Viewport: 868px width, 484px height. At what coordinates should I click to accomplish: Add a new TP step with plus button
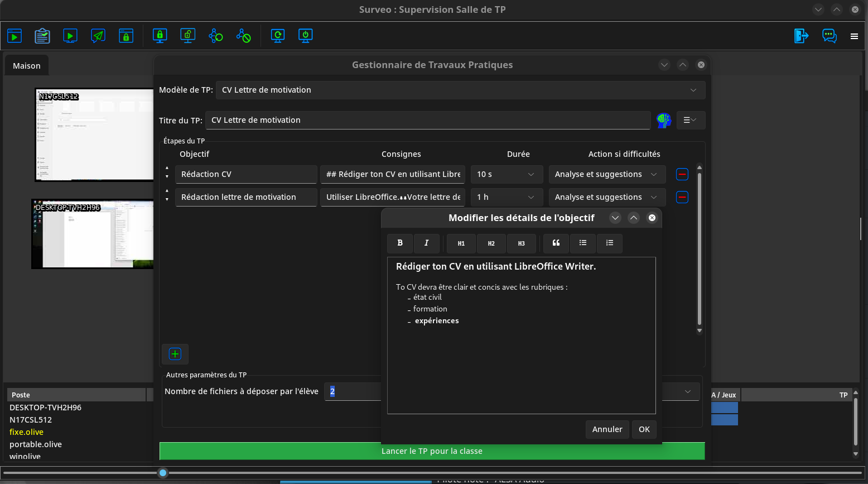pos(175,354)
